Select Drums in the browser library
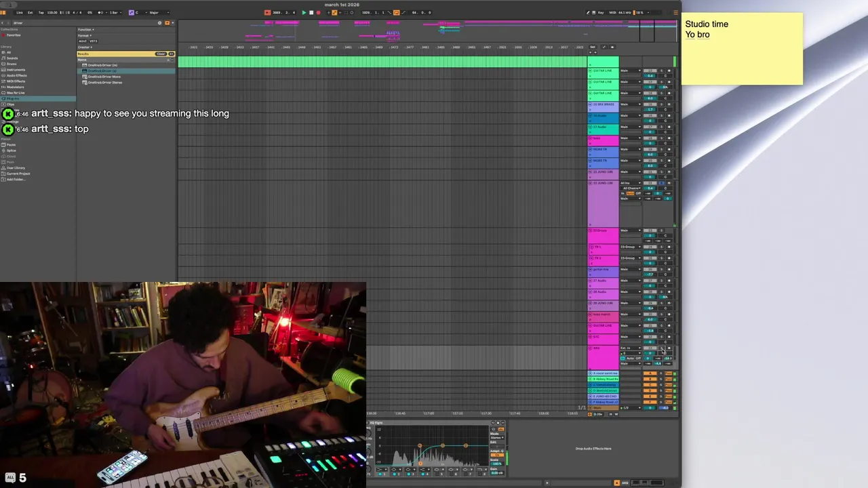The width and height of the screenshot is (868, 488). click(12, 64)
